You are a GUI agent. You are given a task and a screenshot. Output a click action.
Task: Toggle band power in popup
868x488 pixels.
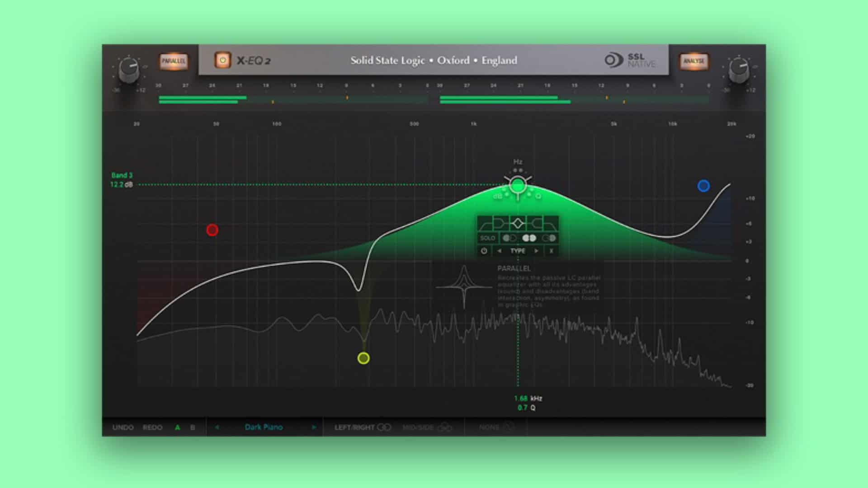point(484,251)
